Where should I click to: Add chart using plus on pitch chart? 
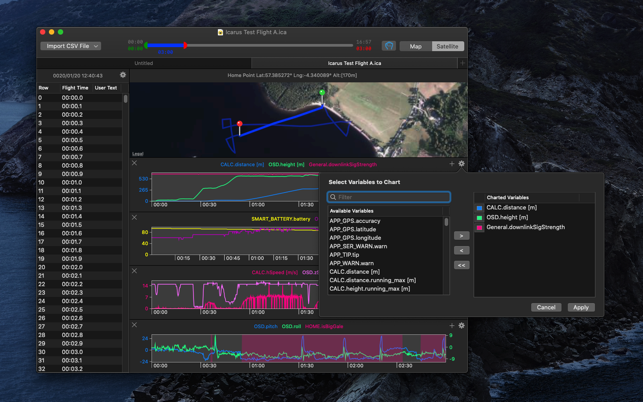click(x=451, y=326)
